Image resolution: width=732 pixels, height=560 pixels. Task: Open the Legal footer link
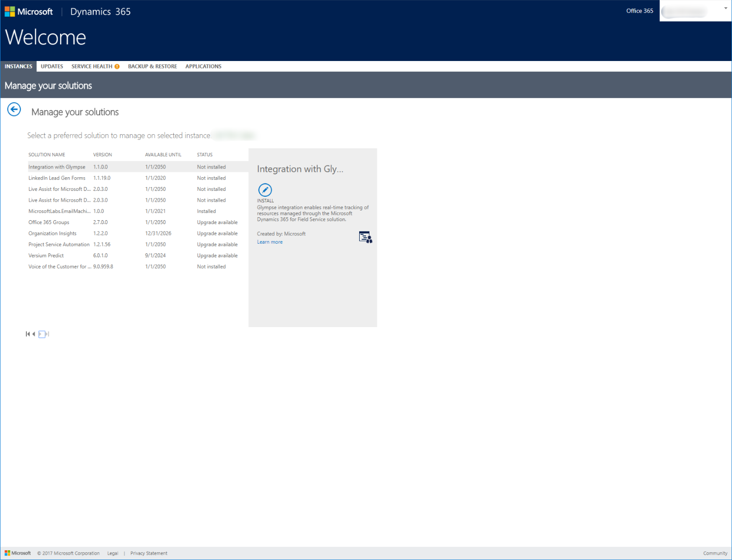coord(113,553)
